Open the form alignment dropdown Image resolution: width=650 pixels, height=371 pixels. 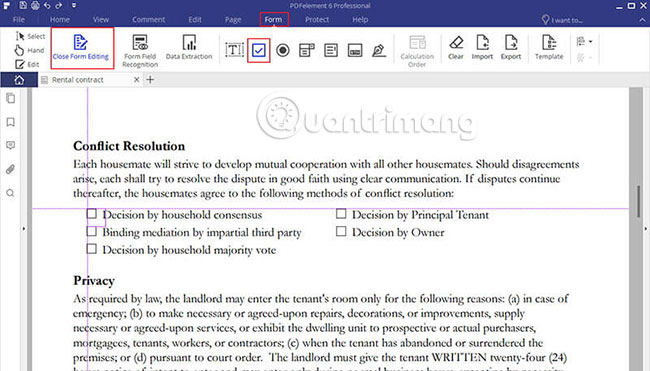click(584, 41)
